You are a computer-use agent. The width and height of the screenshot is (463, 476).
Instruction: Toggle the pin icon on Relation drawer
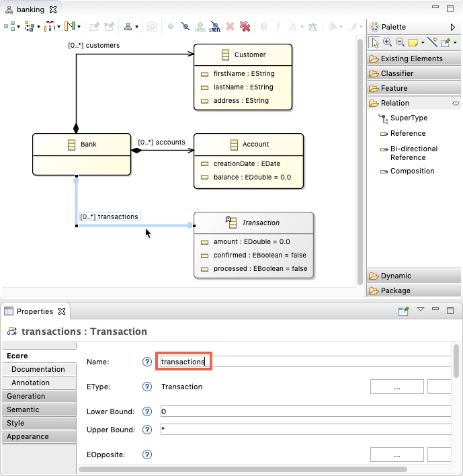click(x=456, y=104)
